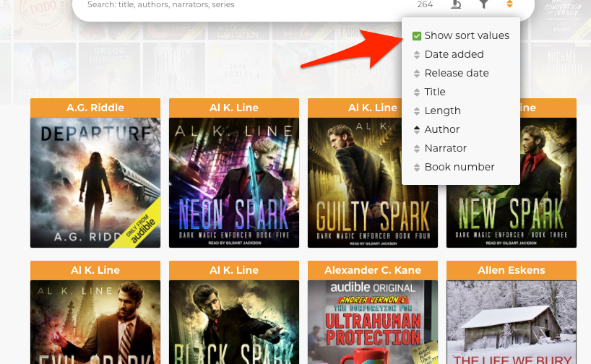Toggle the Show sort values checkbox
The width and height of the screenshot is (591, 364).
416,36
